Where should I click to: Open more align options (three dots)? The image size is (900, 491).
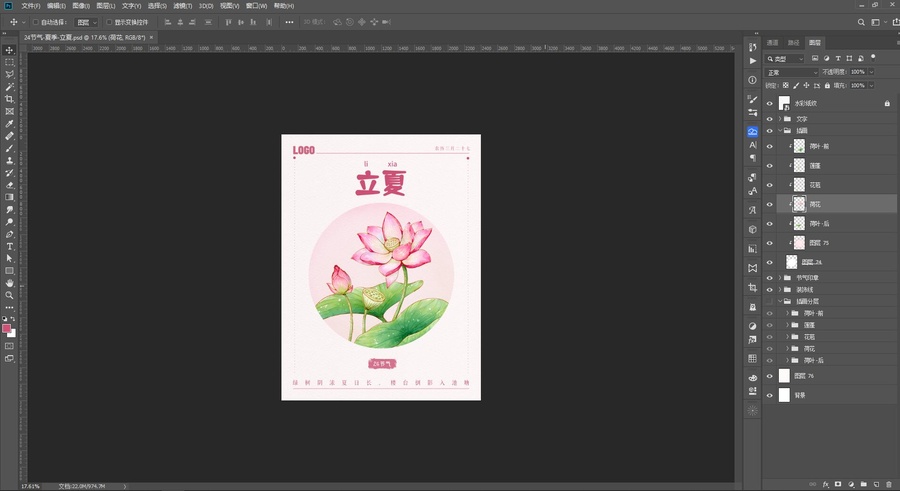pyautogui.click(x=289, y=22)
